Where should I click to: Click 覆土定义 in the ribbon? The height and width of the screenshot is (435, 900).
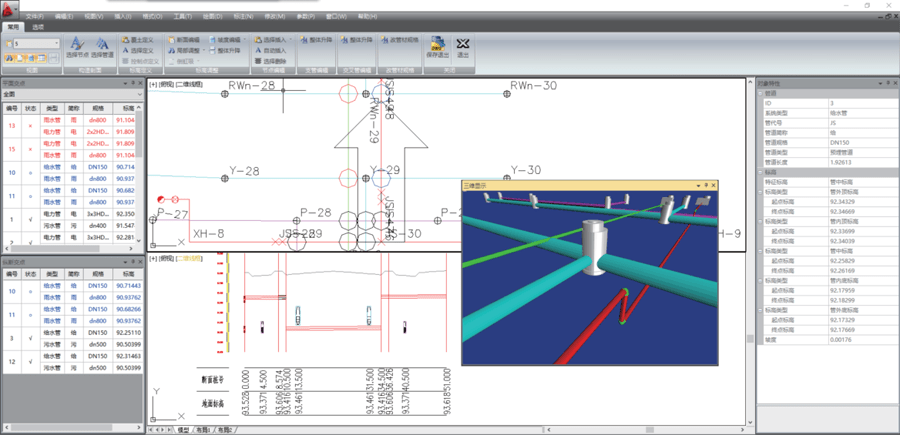coord(140,39)
